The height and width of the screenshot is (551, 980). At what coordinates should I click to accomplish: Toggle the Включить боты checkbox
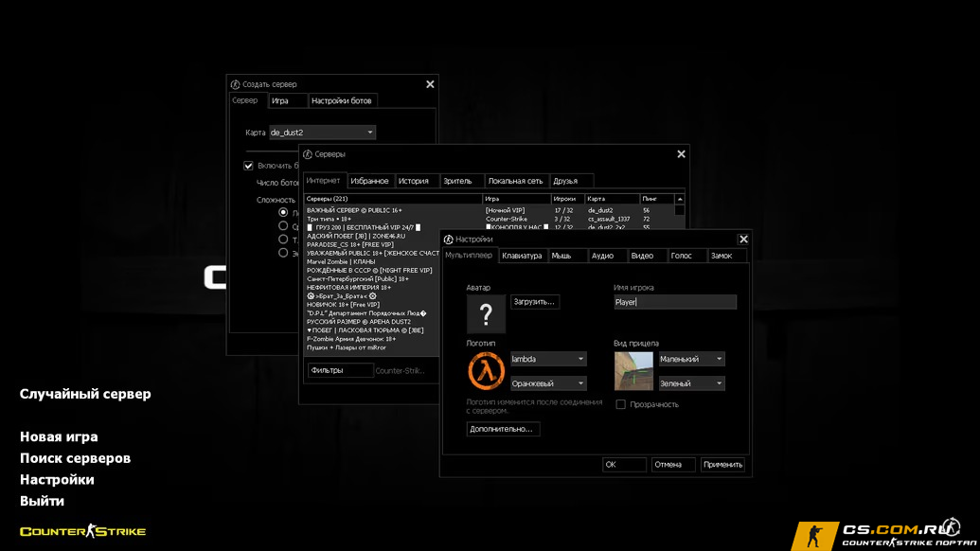(249, 166)
